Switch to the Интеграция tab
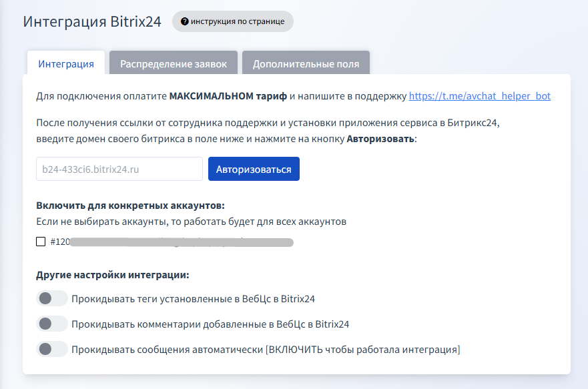Screen dimensions: 588x389 pos(66,63)
